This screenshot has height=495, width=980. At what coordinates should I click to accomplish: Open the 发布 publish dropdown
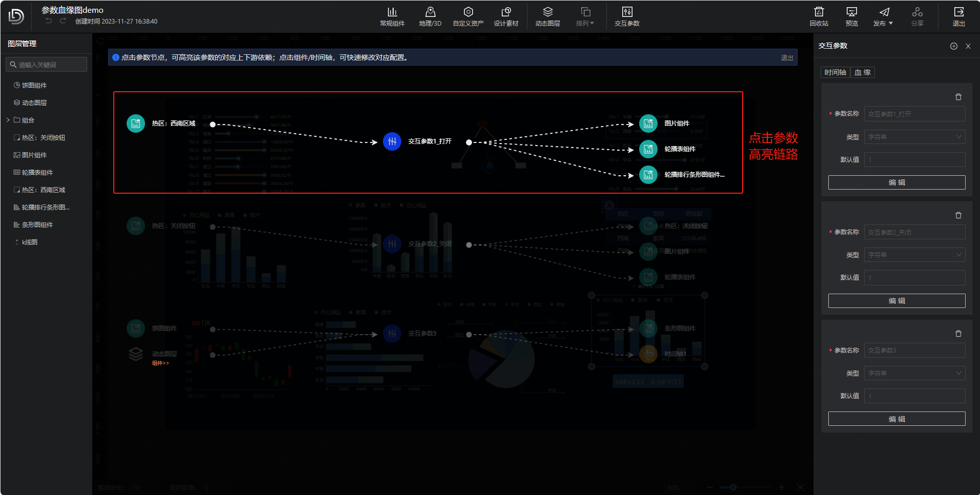tap(883, 16)
